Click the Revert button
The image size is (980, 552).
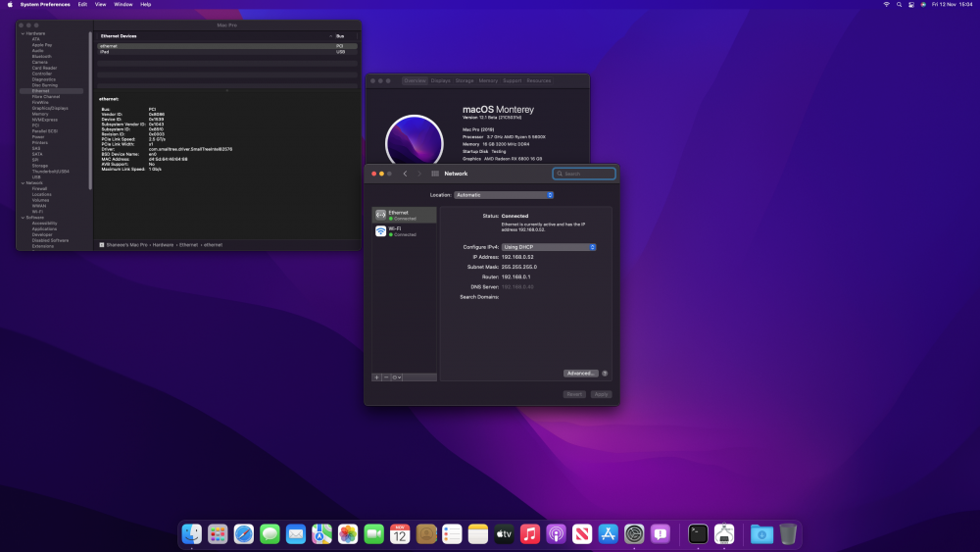574,394
